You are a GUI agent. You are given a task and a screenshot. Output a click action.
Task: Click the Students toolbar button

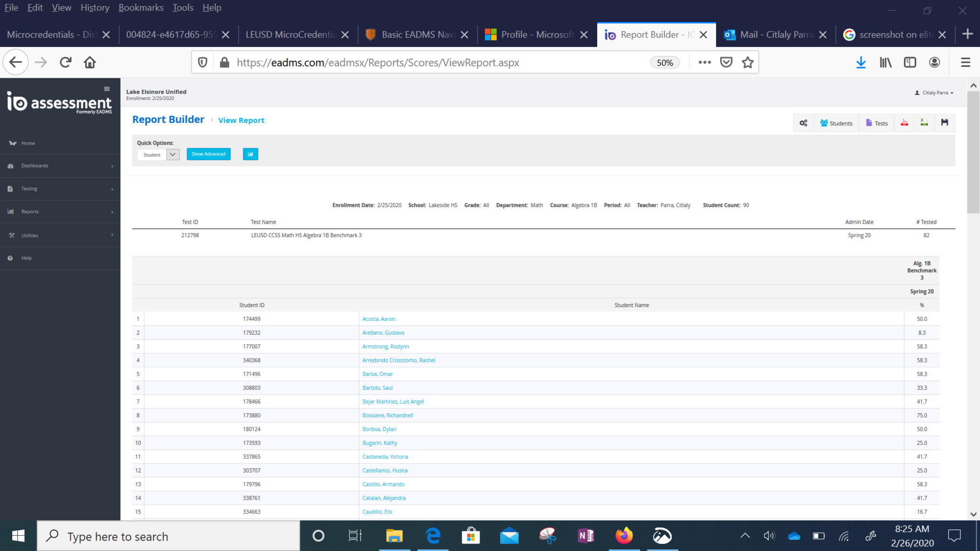(836, 123)
